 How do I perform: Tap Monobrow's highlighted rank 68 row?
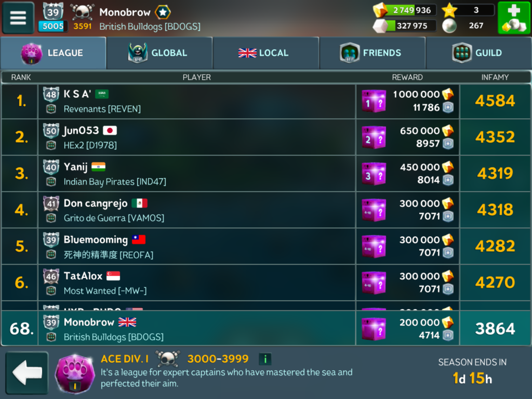point(266,328)
